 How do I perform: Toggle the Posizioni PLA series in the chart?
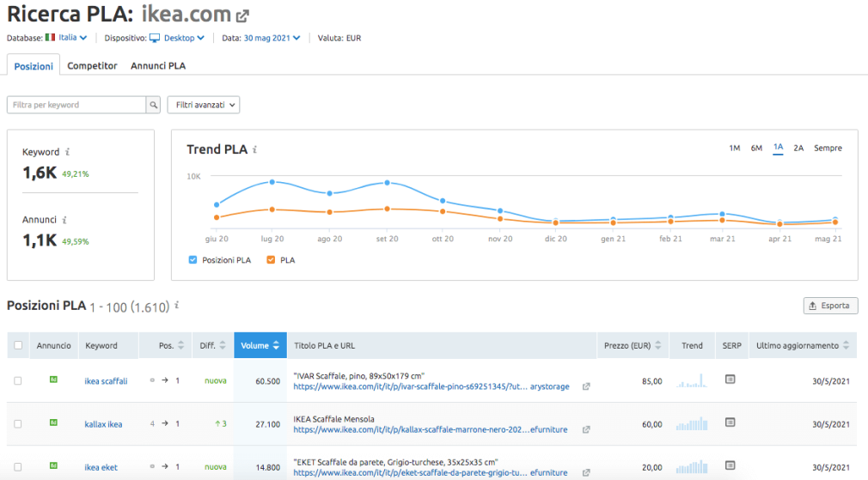pos(193,260)
